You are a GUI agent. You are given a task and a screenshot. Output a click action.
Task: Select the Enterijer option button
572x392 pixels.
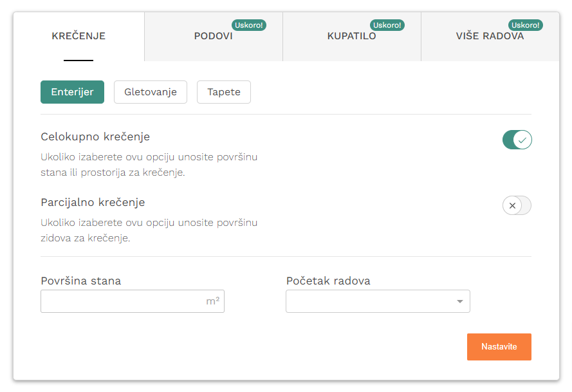[x=72, y=92]
